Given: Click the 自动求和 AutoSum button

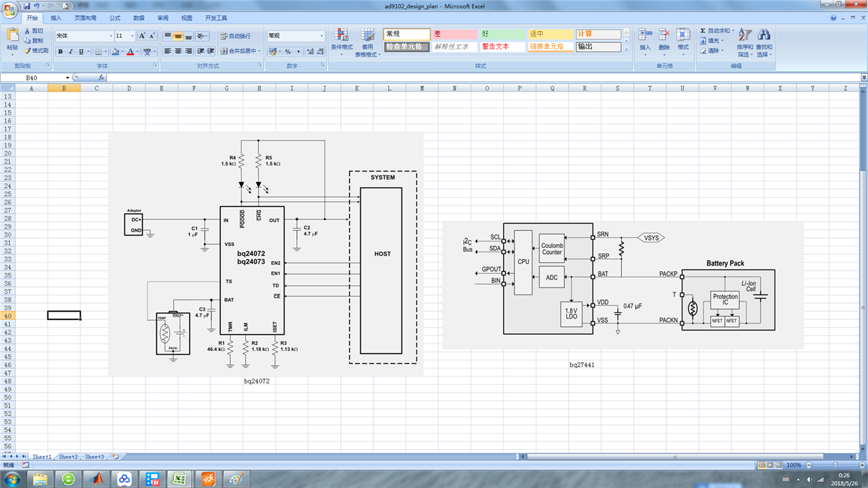Looking at the screenshot, I should (716, 31).
